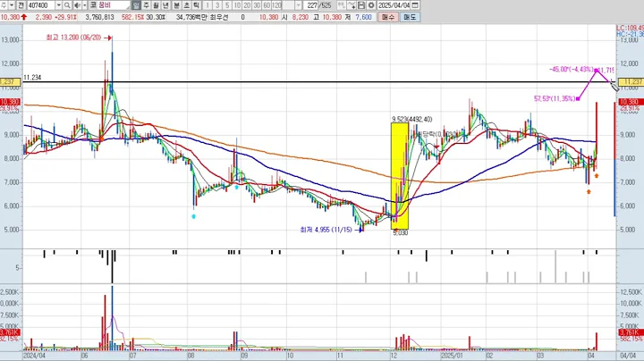Open the calendar date picker
Viewport: 644px width, 361px height.
415,5
